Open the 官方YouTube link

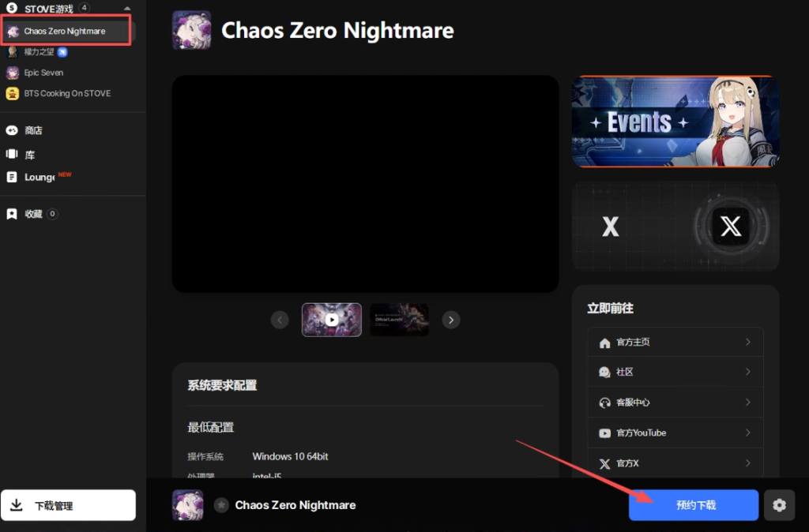[675, 433]
